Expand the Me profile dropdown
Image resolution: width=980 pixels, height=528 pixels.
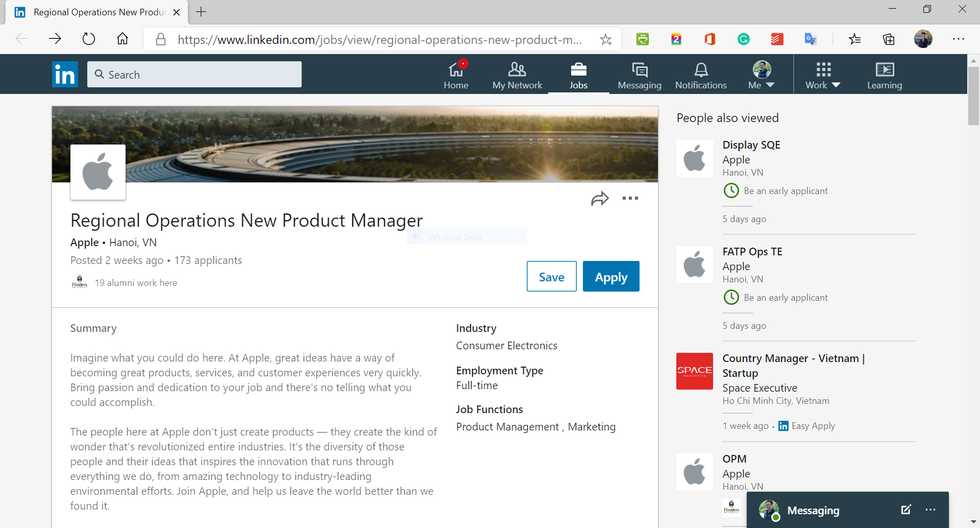[762, 75]
